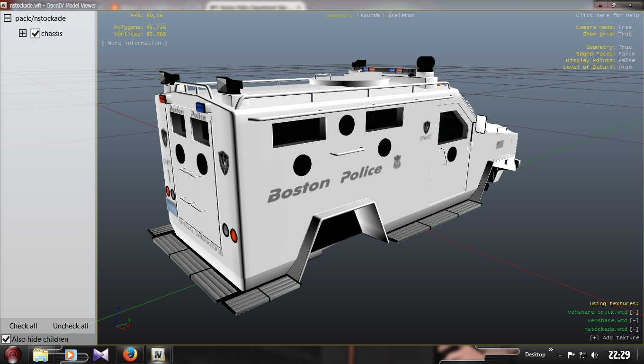Switch to the Bounds view tab
The image size is (644, 364).
pos(370,16)
